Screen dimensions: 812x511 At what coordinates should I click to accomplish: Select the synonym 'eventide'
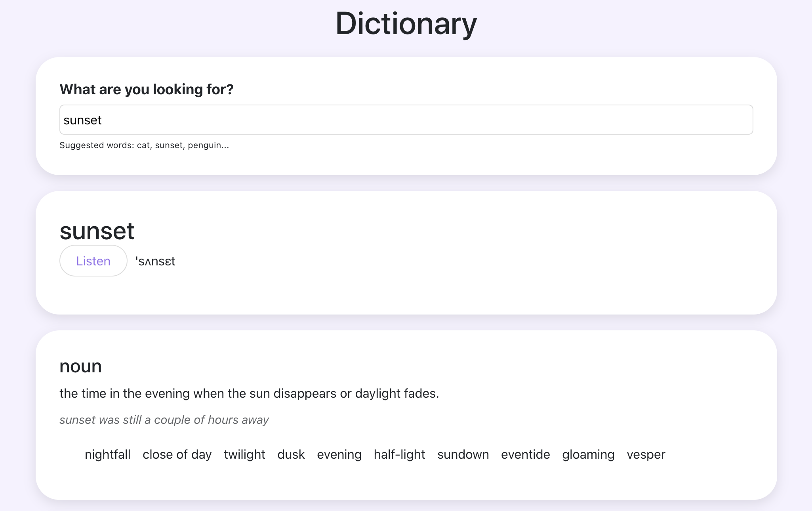(x=526, y=454)
